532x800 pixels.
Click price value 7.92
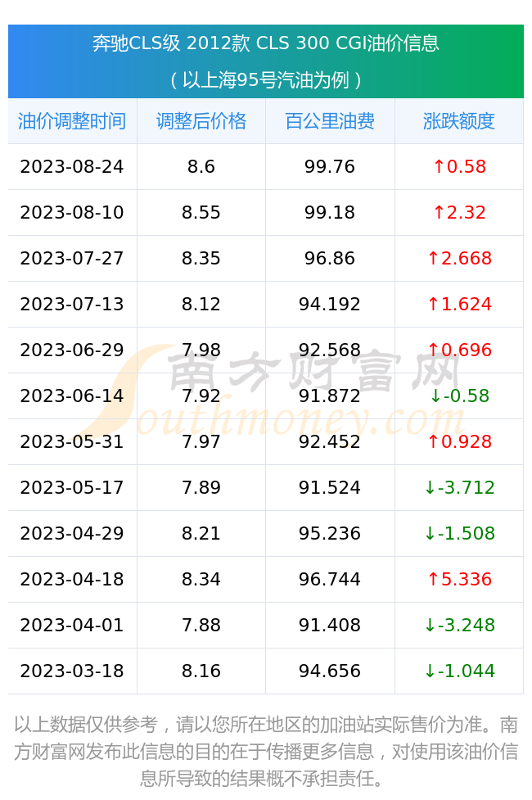pos(201,396)
